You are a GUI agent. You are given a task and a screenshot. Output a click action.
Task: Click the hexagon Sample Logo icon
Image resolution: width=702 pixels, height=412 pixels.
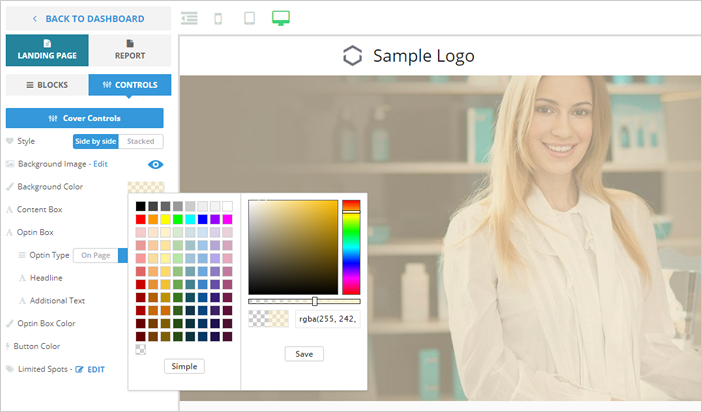point(352,56)
